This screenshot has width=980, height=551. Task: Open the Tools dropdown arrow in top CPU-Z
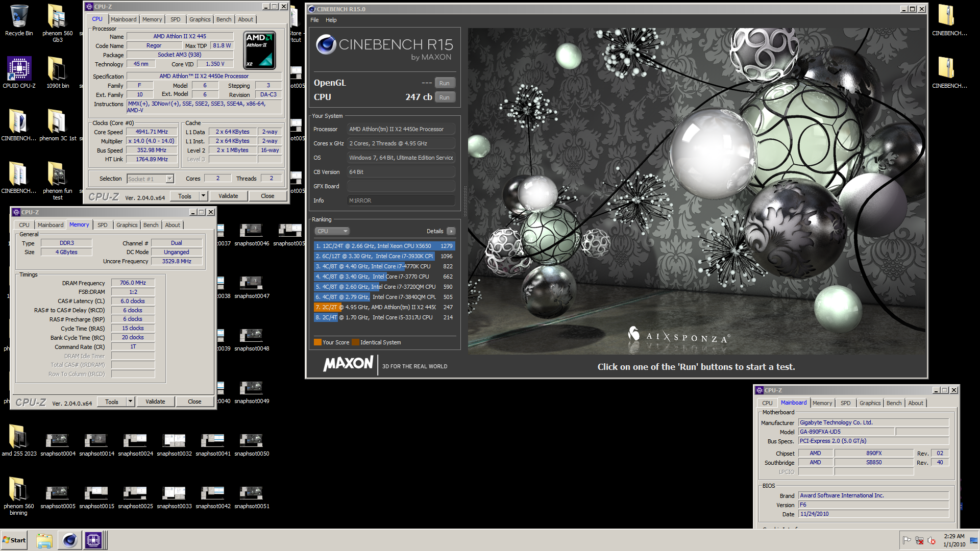tap(203, 196)
